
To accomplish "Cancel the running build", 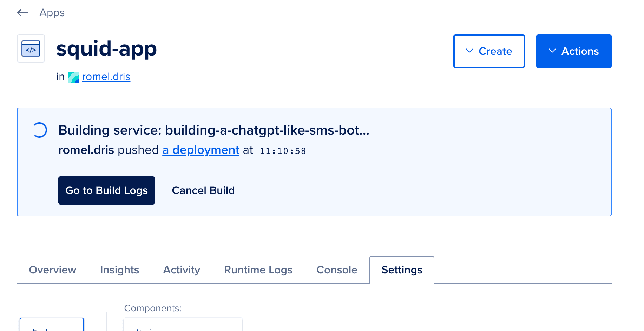I will point(203,190).
